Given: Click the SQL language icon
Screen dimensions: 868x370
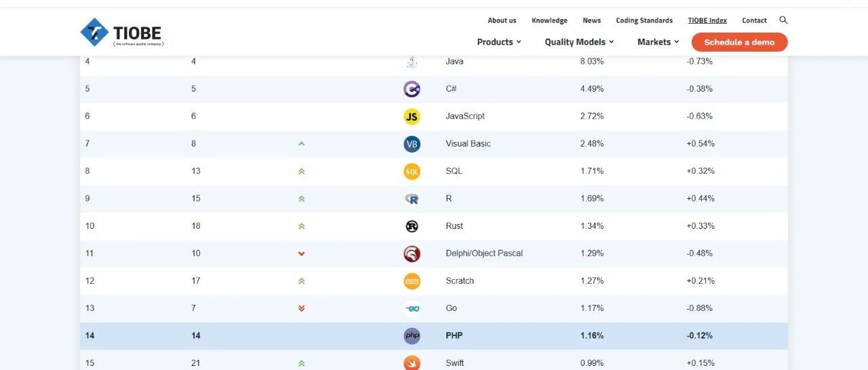Looking at the screenshot, I should [x=412, y=172].
